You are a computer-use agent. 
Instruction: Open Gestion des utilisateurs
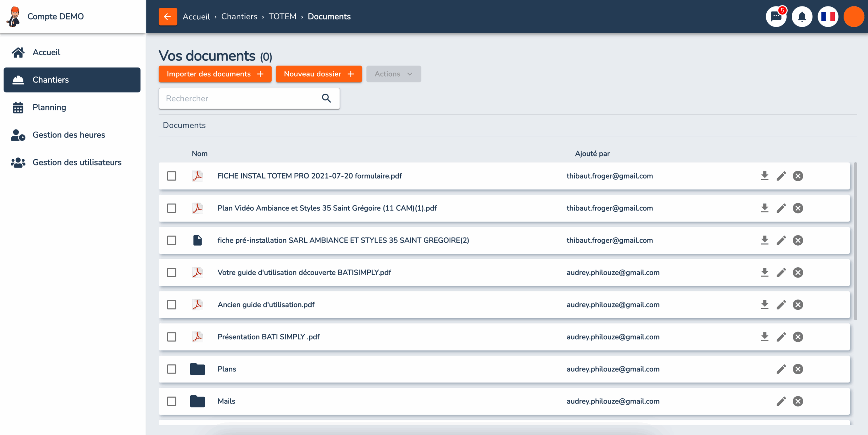click(72, 162)
